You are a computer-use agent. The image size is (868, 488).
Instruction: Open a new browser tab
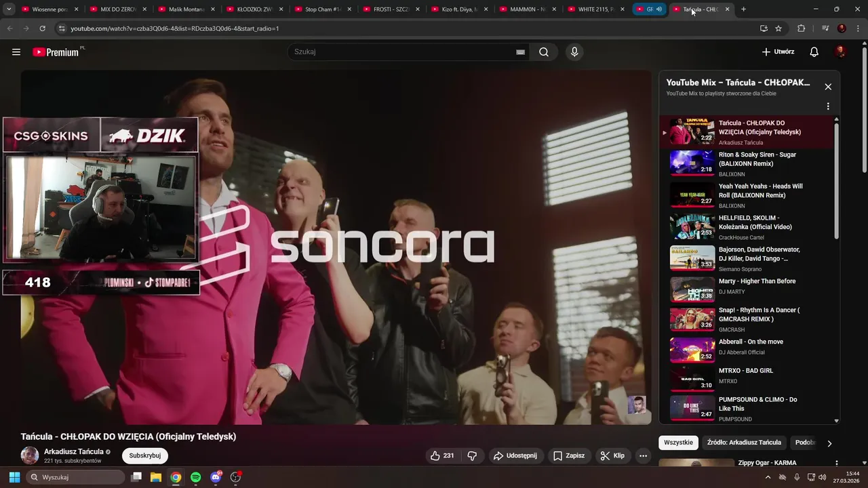point(743,9)
